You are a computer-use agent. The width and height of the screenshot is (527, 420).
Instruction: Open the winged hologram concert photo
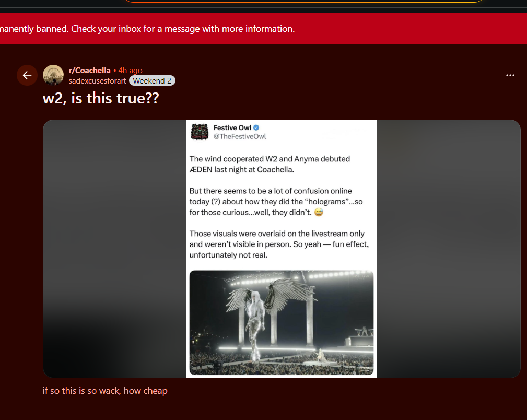[282, 322]
